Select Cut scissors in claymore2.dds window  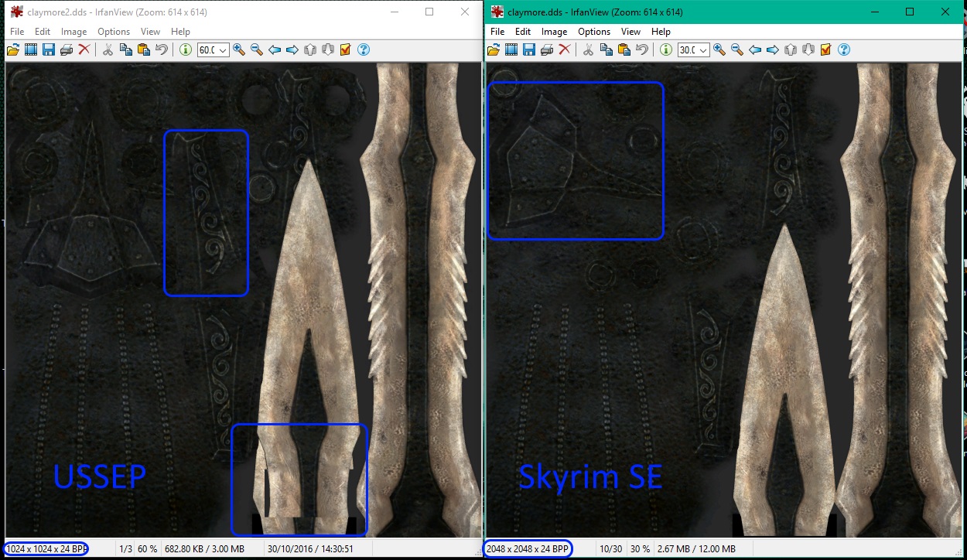tap(108, 50)
